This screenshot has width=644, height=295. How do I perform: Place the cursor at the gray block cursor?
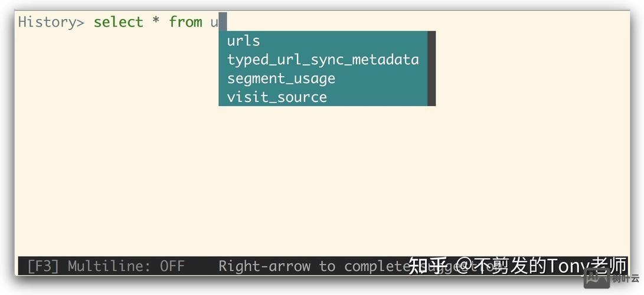tap(223, 22)
